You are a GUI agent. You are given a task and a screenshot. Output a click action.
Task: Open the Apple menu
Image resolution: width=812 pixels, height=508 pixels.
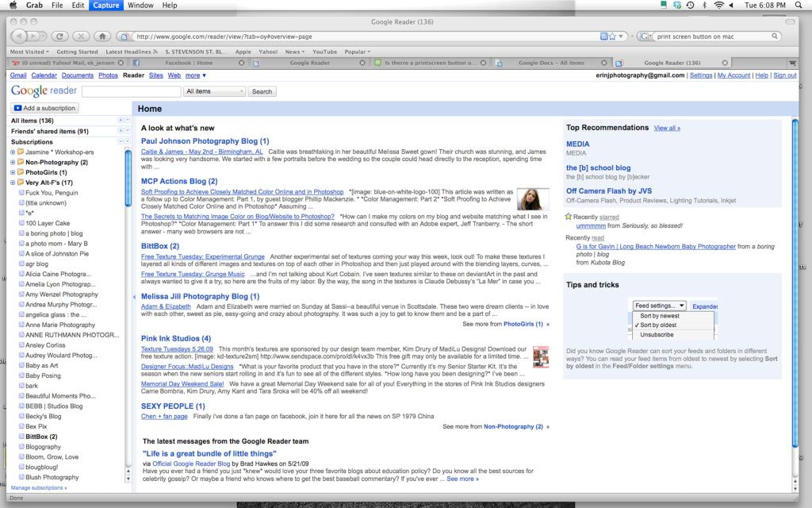[13, 6]
